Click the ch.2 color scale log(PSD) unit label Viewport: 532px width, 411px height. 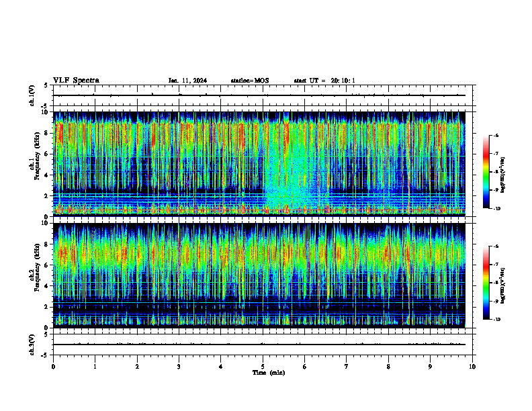pos(503,285)
